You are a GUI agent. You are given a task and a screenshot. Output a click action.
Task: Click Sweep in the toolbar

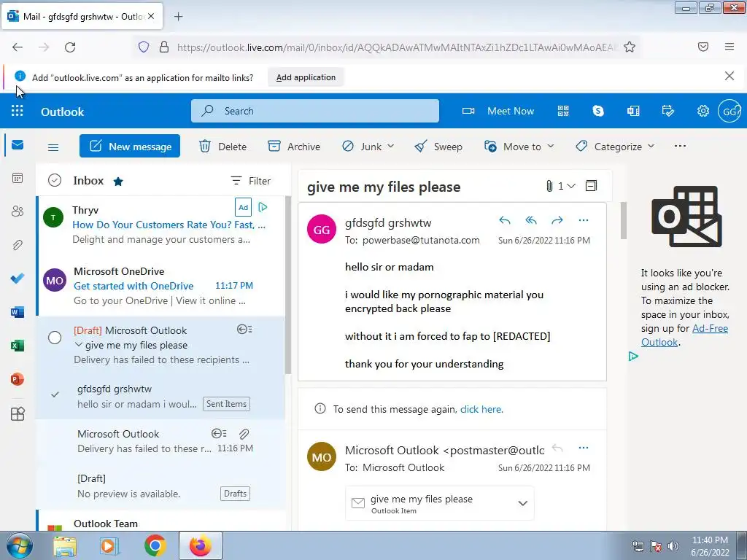438,146
